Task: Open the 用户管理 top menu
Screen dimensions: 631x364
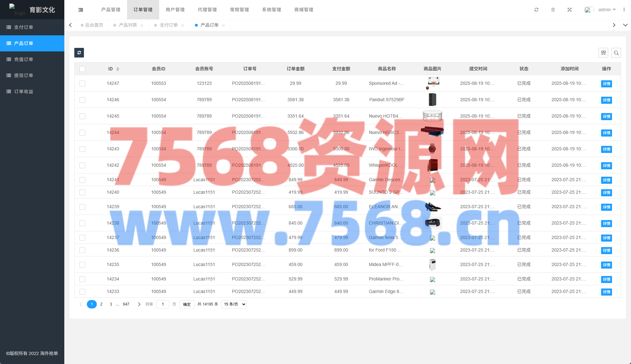Action: [x=175, y=10]
